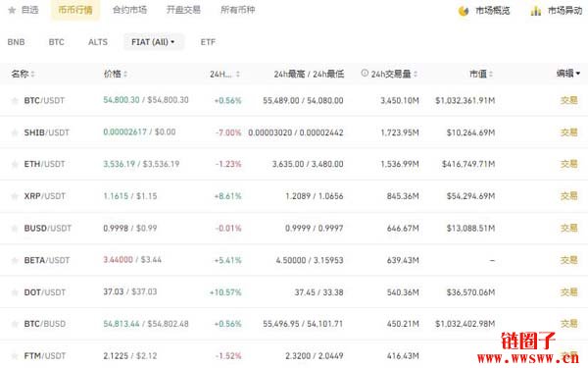Sort by 名称 column arrows
The image size is (588, 368).
click(33, 75)
